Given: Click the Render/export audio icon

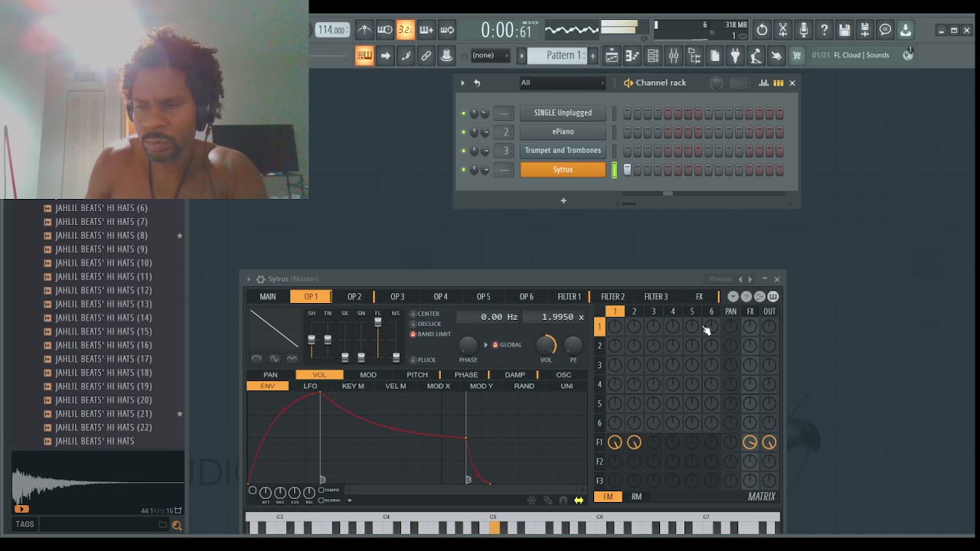Looking at the screenshot, I should click(864, 30).
